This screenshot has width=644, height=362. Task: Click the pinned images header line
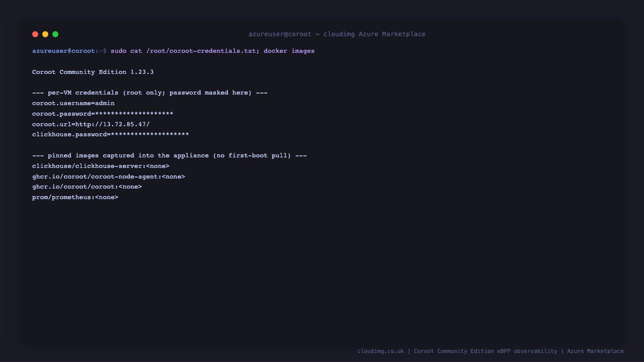pyautogui.click(x=170, y=156)
